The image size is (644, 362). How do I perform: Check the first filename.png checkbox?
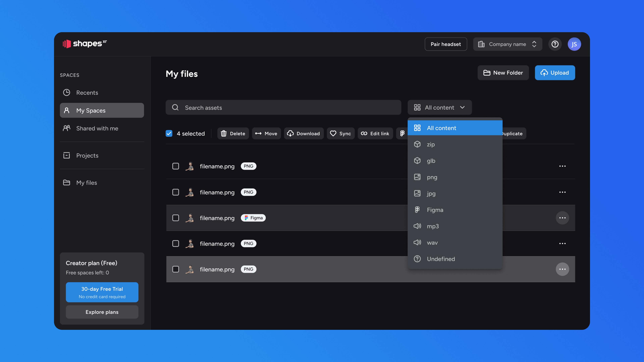pyautogui.click(x=176, y=166)
